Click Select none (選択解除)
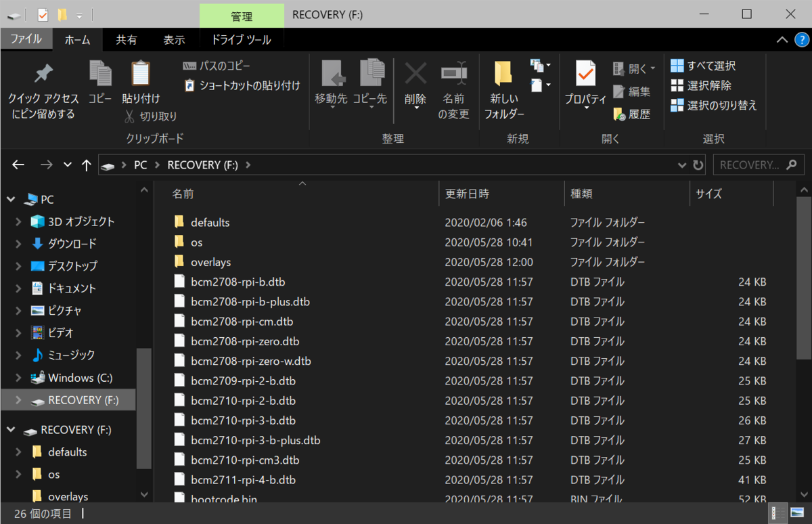 pos(700,85)
